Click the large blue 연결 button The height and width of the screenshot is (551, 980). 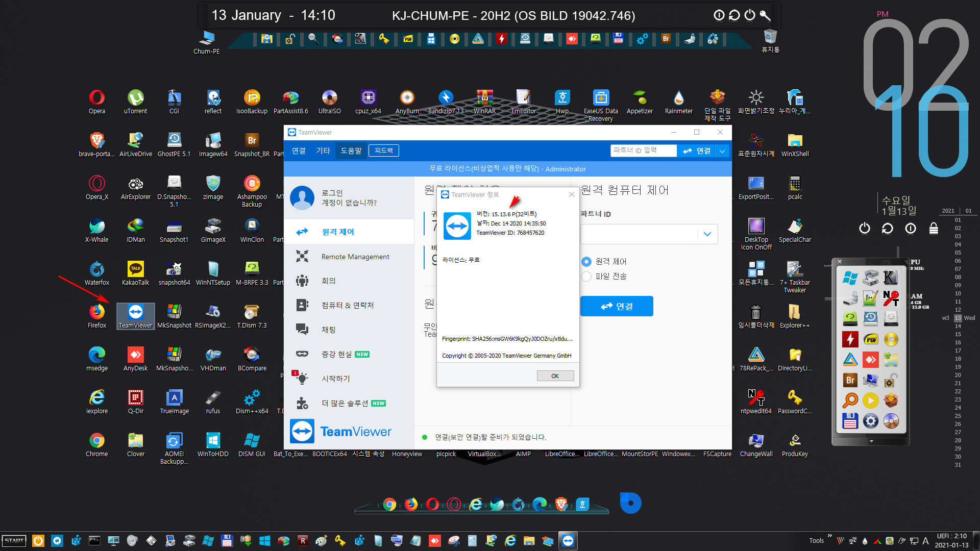tap(617, 306)
